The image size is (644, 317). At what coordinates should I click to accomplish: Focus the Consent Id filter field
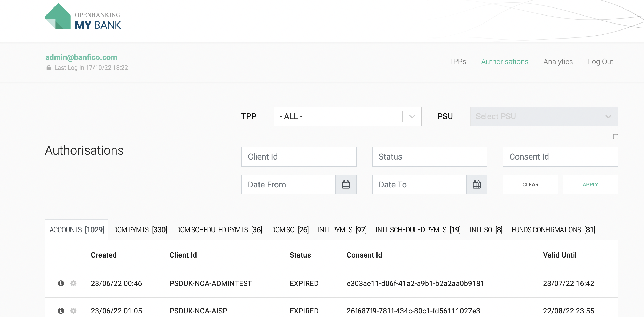tap(560, 157)
